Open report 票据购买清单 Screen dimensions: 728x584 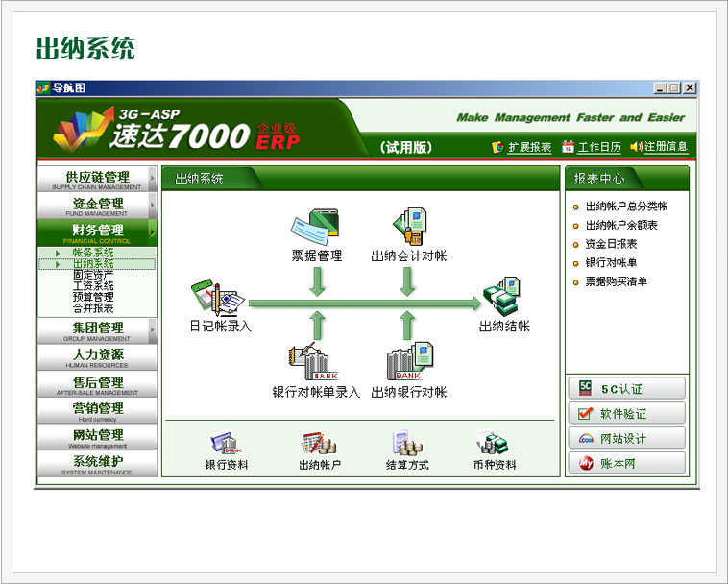tap(616, 281)
